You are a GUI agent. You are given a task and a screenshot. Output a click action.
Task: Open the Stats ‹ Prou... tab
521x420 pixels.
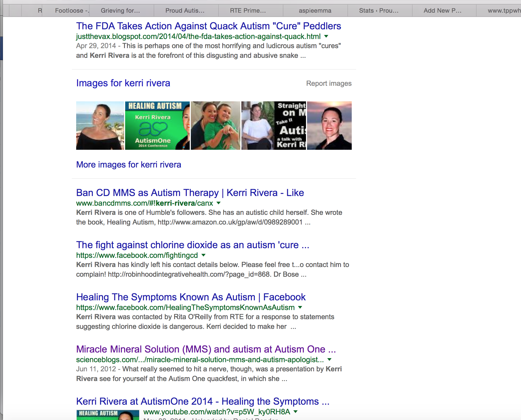click(x=380, y=10)
